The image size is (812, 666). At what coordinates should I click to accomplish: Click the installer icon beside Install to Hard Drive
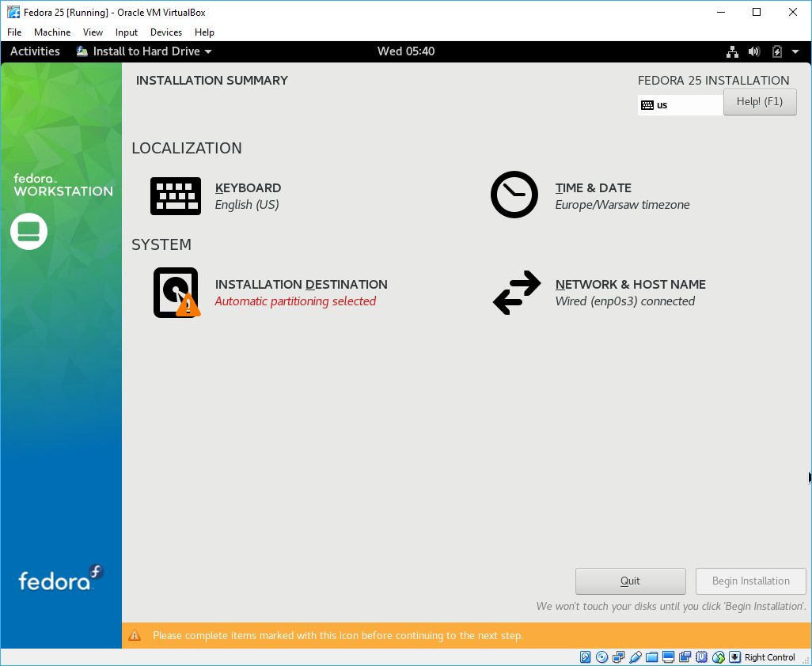[82, 51]
